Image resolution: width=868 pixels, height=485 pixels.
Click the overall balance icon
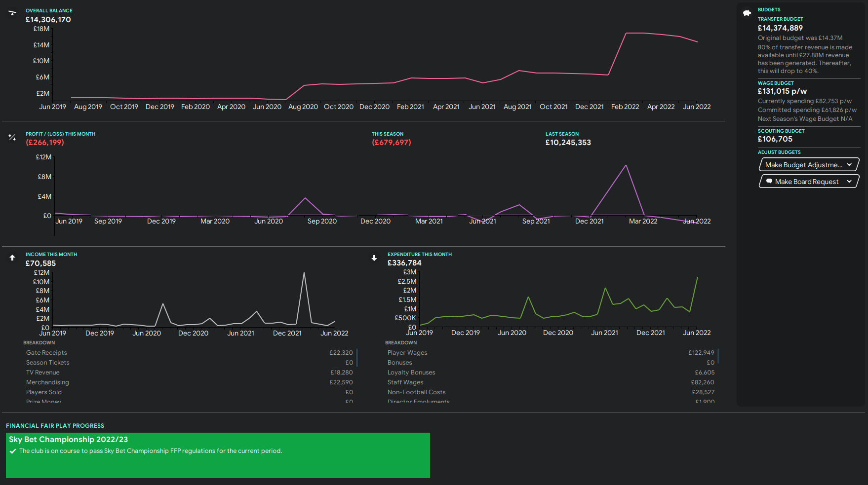[x=12, y=13]
